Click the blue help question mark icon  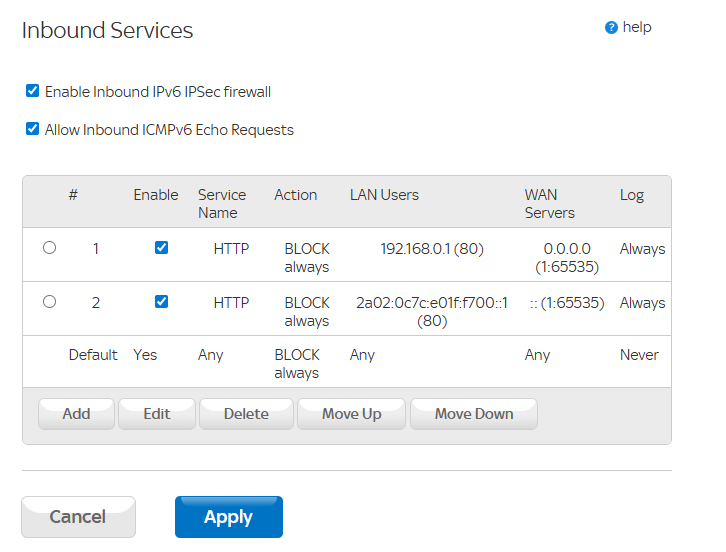[611, 28]
